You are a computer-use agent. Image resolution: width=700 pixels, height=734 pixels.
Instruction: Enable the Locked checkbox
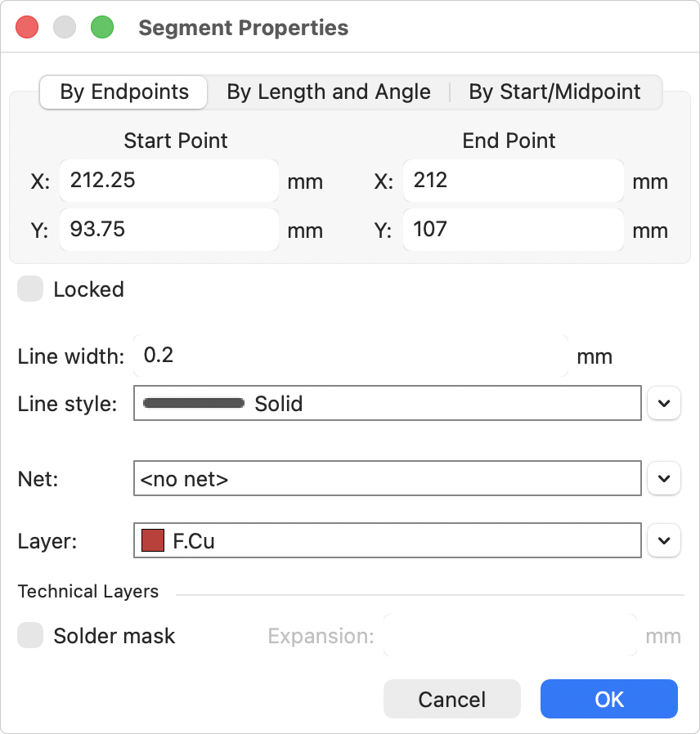point(30,289)
